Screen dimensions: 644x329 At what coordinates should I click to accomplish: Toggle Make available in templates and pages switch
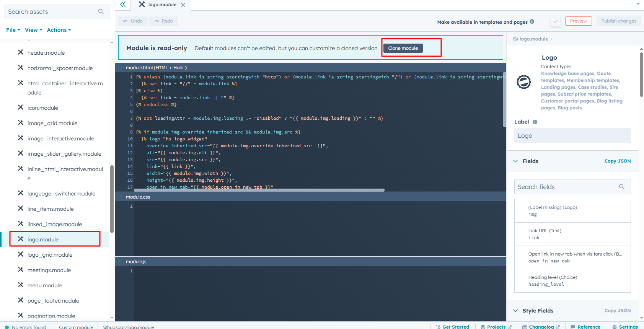click(x=551, y=21)
